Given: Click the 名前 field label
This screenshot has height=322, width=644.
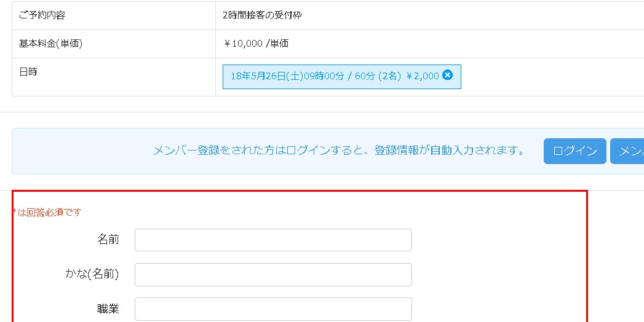Looking at the screenshot, I should 108,240.
